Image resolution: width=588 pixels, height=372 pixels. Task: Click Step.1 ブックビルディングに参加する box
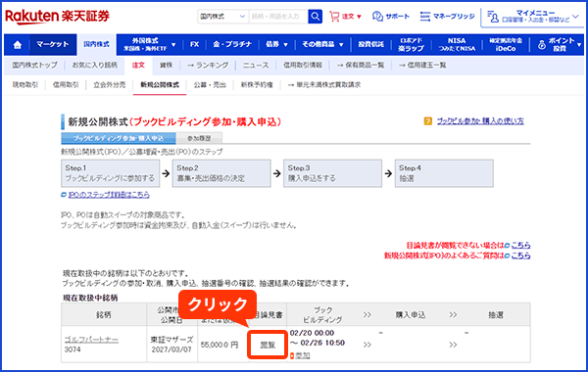pos(110,173)
